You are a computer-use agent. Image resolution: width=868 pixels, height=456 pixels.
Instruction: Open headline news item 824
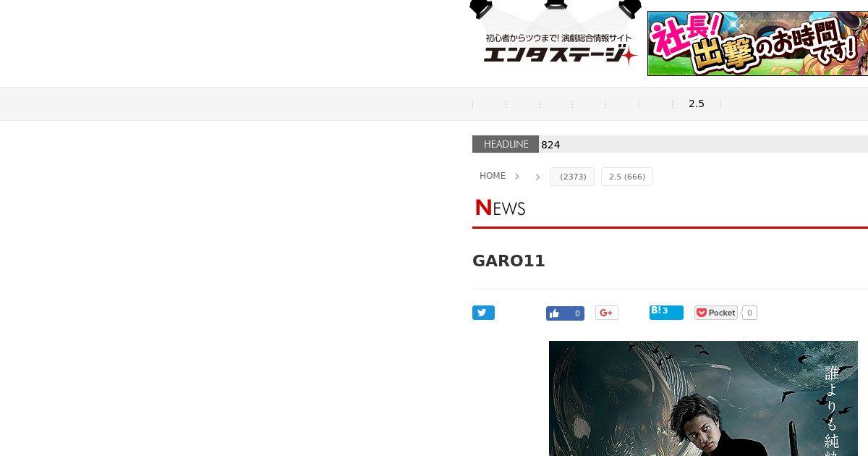[550, 145]
